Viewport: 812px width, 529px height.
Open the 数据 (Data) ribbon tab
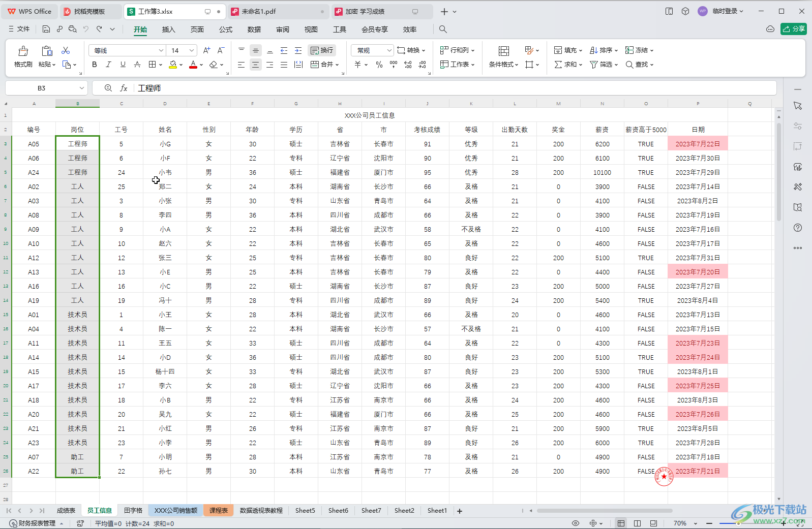tap(254, 29)
